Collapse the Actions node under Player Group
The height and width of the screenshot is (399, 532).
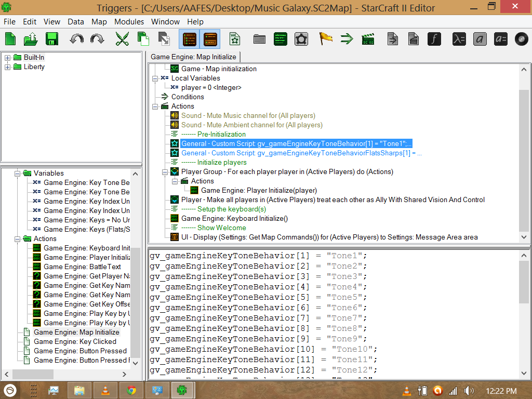[175, 181]
